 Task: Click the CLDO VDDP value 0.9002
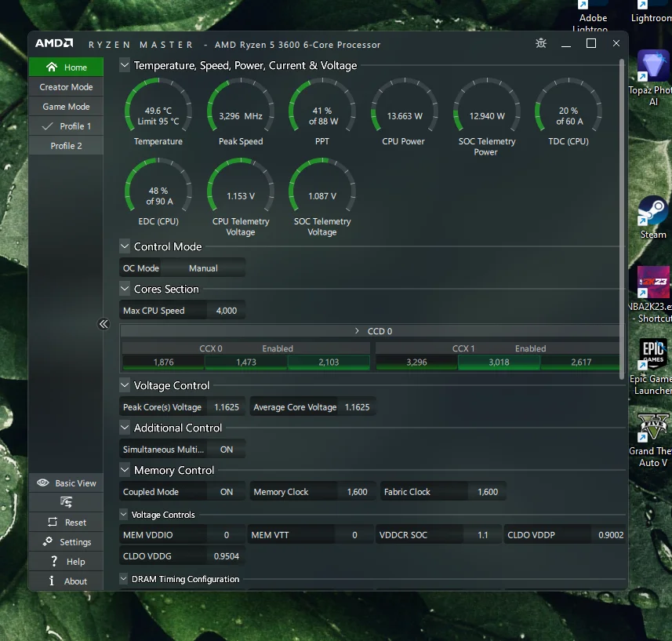(x=611, y=534)
